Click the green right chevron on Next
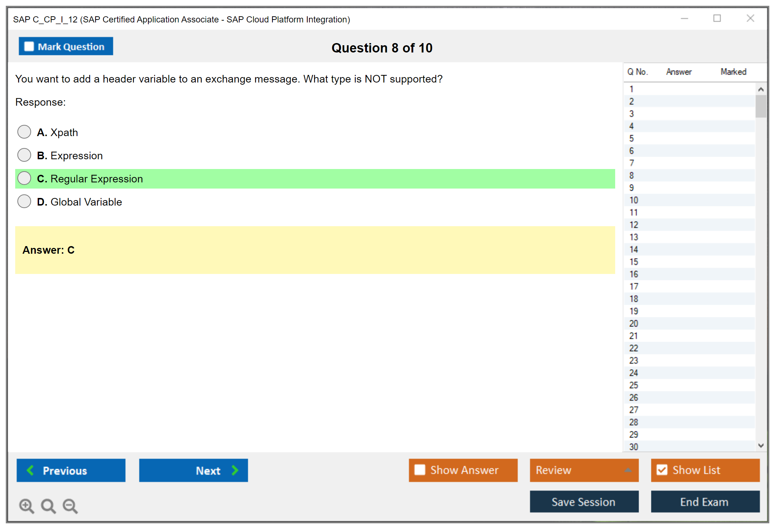This screenshot has height=532, width=778. (235, 470)
